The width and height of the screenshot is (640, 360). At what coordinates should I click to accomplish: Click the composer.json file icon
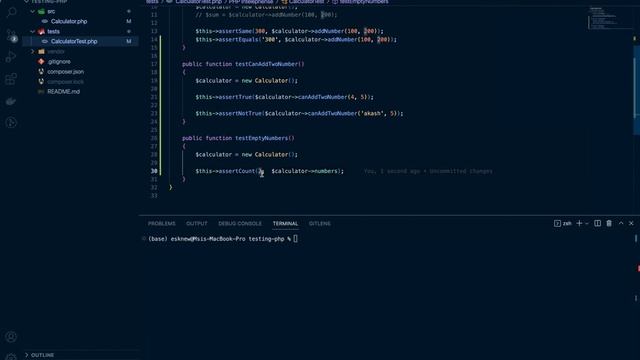[41, 71]
